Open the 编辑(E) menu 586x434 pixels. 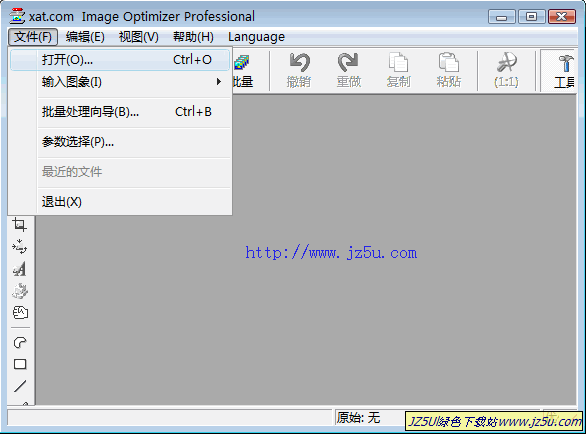(x=85, y=37)
